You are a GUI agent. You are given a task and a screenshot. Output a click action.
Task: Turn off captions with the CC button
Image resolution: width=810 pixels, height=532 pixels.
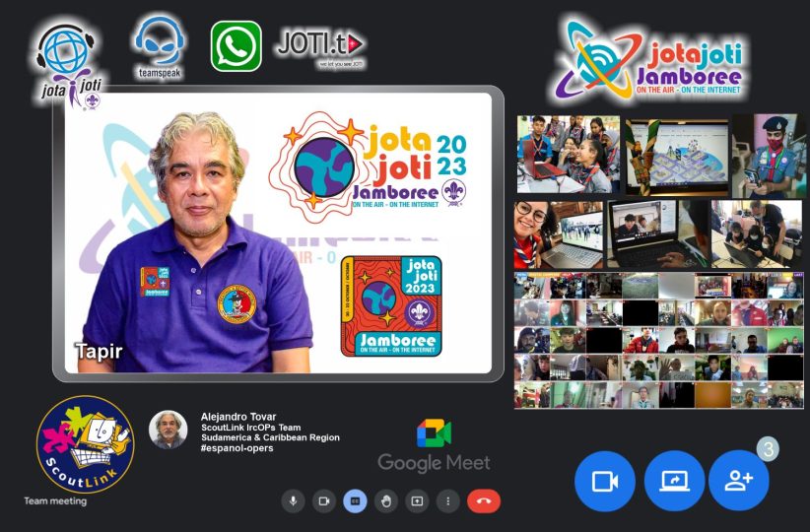(x=355, y=501)
